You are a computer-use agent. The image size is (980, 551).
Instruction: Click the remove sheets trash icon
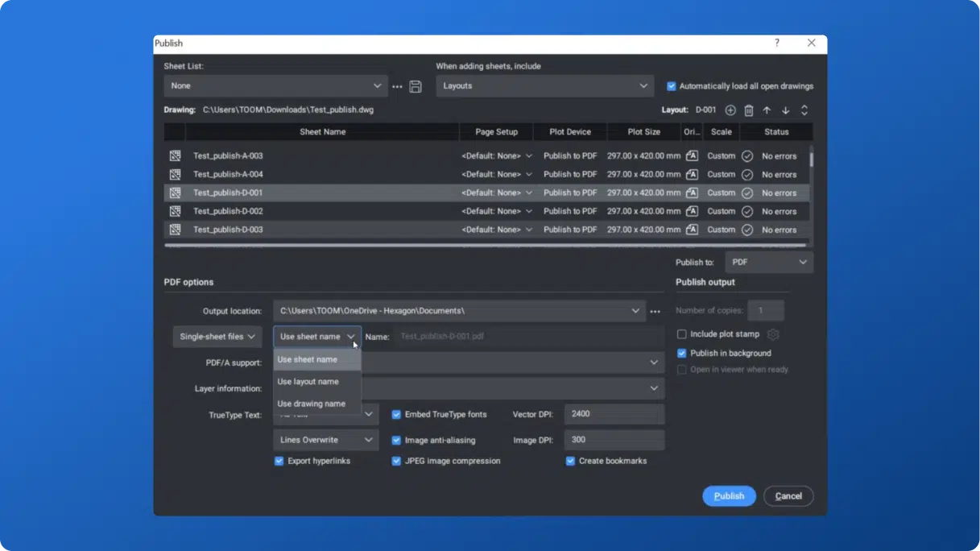tap(748, 110)
